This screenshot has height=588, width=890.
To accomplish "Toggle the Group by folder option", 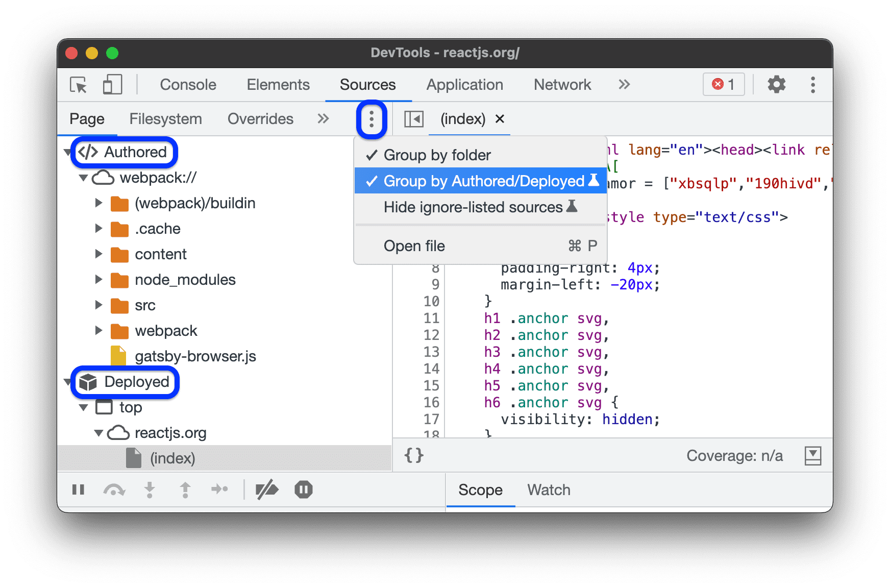I will (x=436, y=155).
